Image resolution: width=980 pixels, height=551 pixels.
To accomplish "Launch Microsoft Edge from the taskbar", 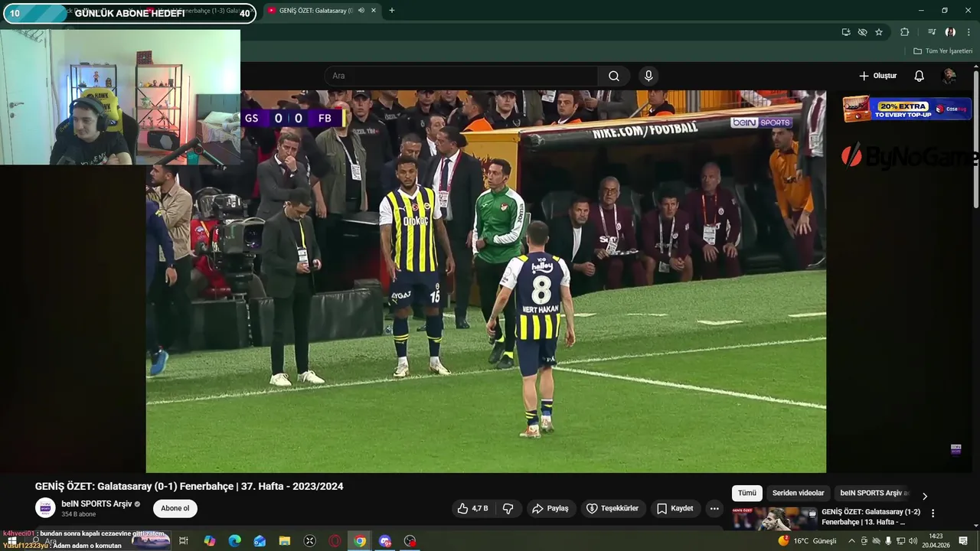I will (234, 541).
